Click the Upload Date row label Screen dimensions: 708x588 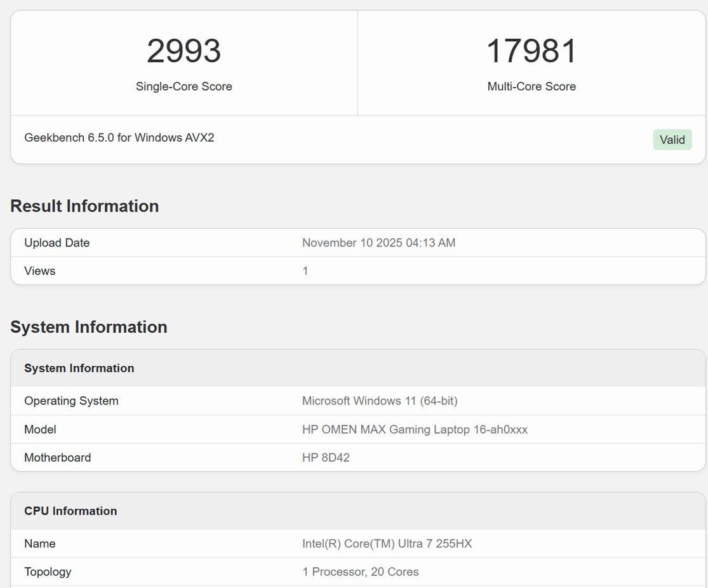[x=57, y=243]
